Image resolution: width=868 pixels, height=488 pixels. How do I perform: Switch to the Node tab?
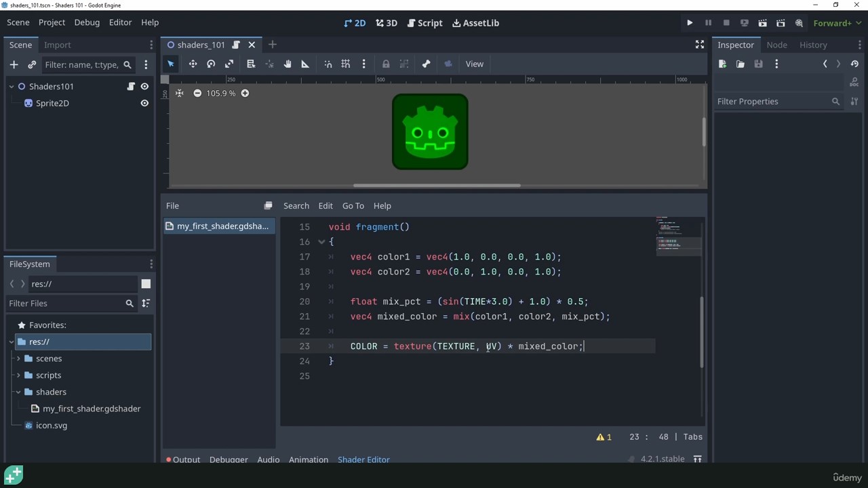click(x=777, y=45)
